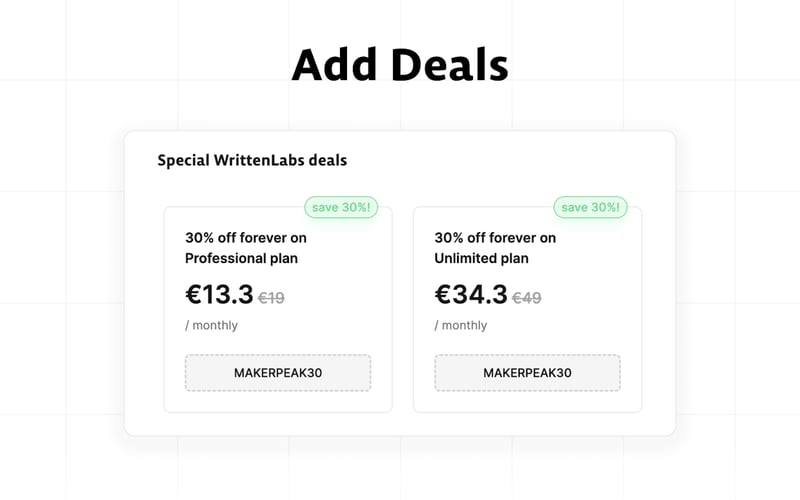Viewport: 800px width, 500px height.
Task: Copy MAKERPEAK30 code for Professional plan
Action: (x=278, y=373)
